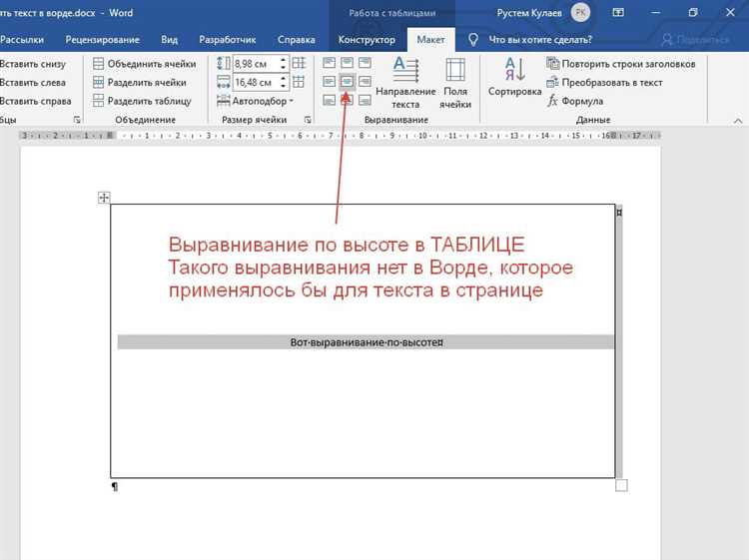
Task: Align cell text center right
Action: [x=365, y=81]
